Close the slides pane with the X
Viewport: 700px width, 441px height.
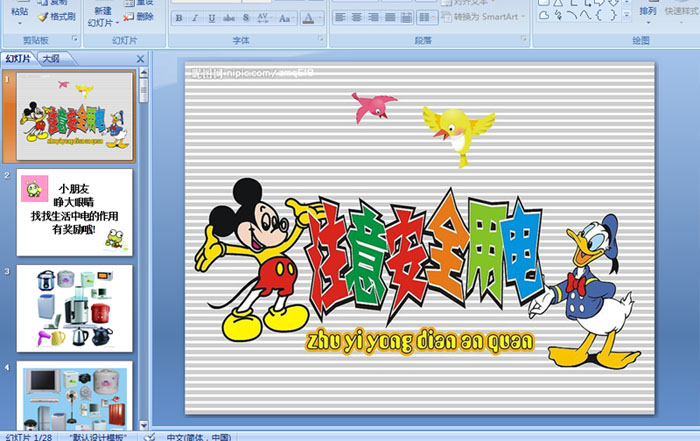140,59
